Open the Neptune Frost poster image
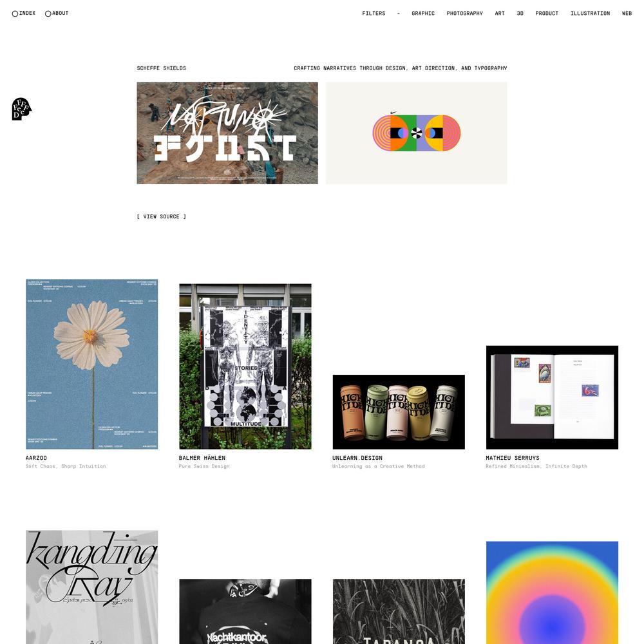This screenshot has width=644, height=644. 227,133
